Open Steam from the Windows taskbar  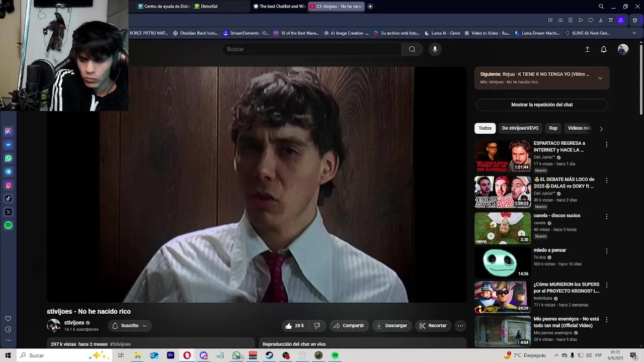pyautogui.click(x=269, y=355)
